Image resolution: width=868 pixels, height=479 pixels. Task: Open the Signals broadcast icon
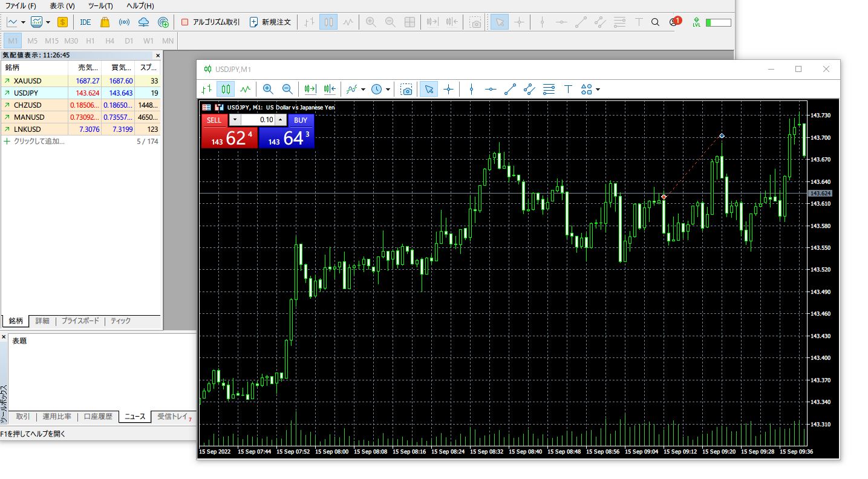124,22
